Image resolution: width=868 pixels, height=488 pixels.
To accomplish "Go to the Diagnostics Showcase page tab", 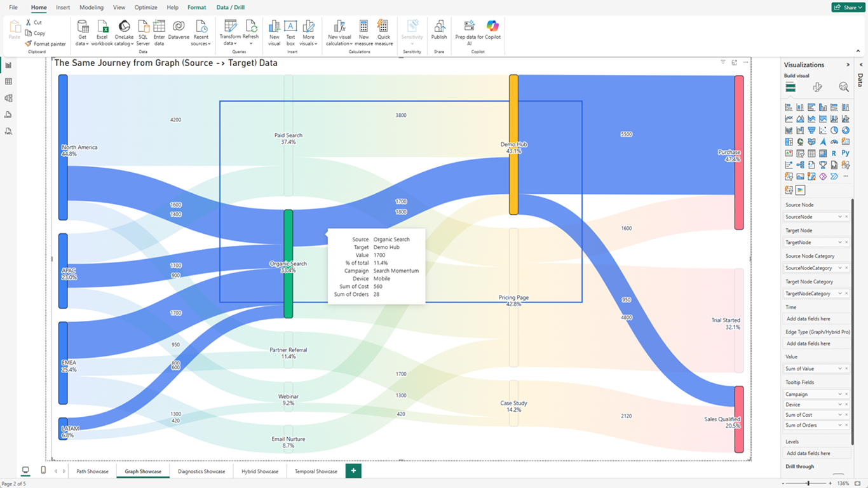I will click(201, 471).
